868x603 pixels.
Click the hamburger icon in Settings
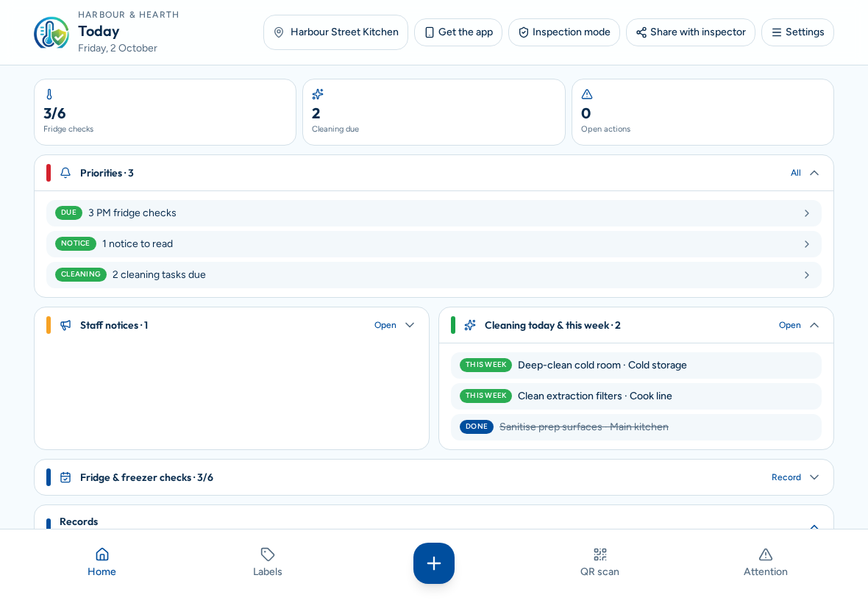pyautogui.click(x=777, y=32)
